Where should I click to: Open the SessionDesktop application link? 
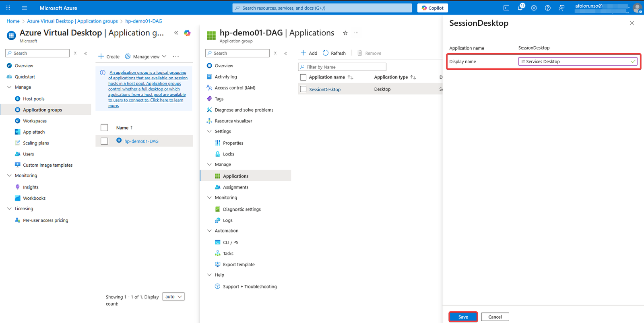325,89
